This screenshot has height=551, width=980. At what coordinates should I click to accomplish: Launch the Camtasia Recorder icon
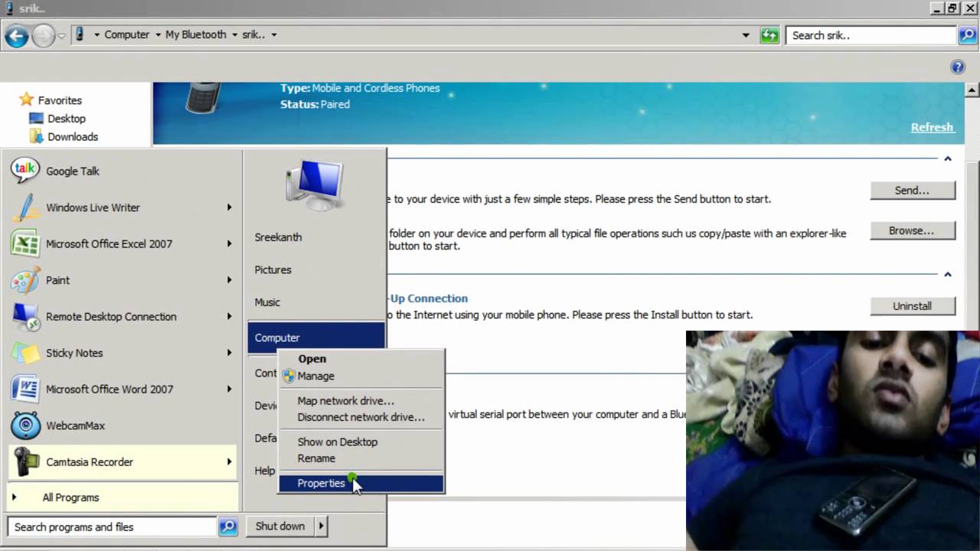[25, 461]
